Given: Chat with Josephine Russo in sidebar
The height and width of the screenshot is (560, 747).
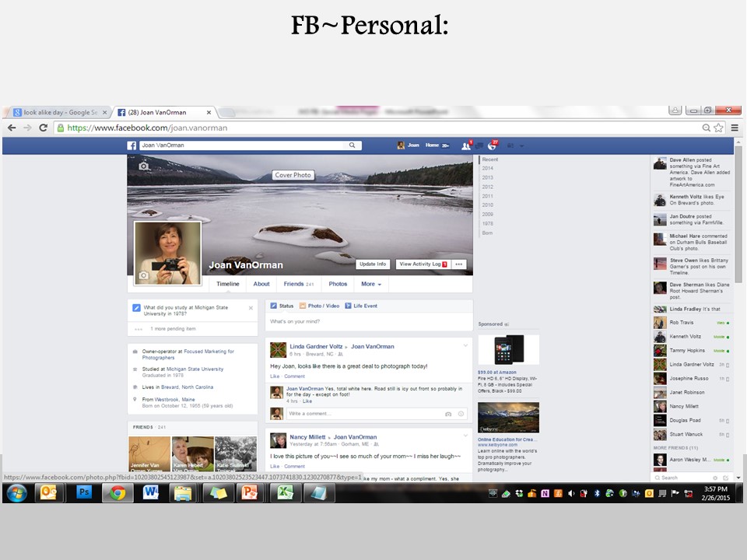Looking at the screenshot, I should (x=691, y=379).
